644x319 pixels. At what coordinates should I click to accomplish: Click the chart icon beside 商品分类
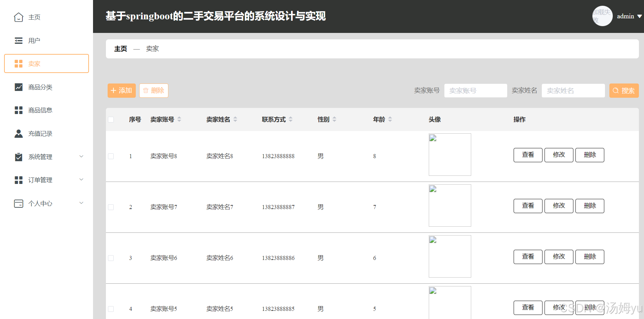19,87
